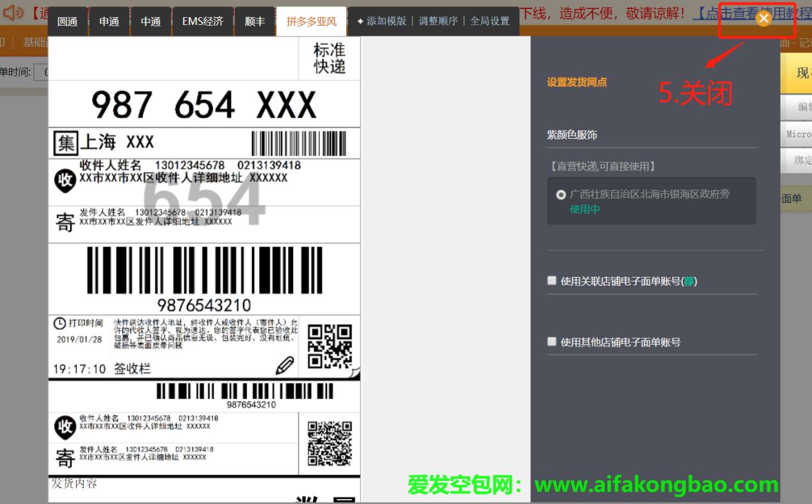812x504 pixels.
Task: Click the upper 收 recipient icon with large text
Action: pyautogui.click(x=65, y=181)
